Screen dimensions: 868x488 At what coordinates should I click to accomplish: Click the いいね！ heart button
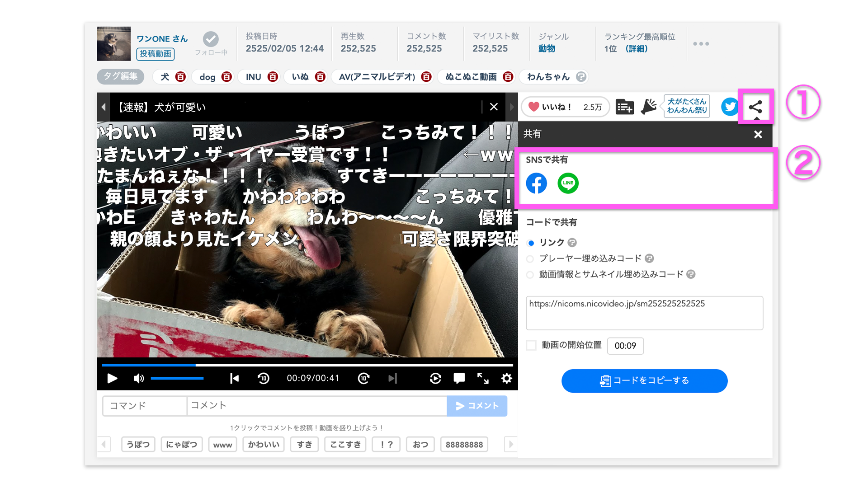565,107
